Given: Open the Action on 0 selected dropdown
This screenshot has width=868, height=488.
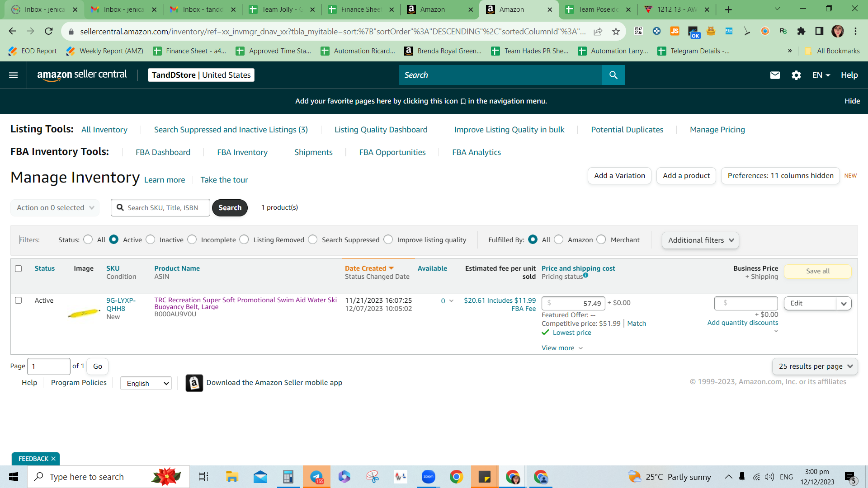Looking at the screenshot, I should [55, 208].
